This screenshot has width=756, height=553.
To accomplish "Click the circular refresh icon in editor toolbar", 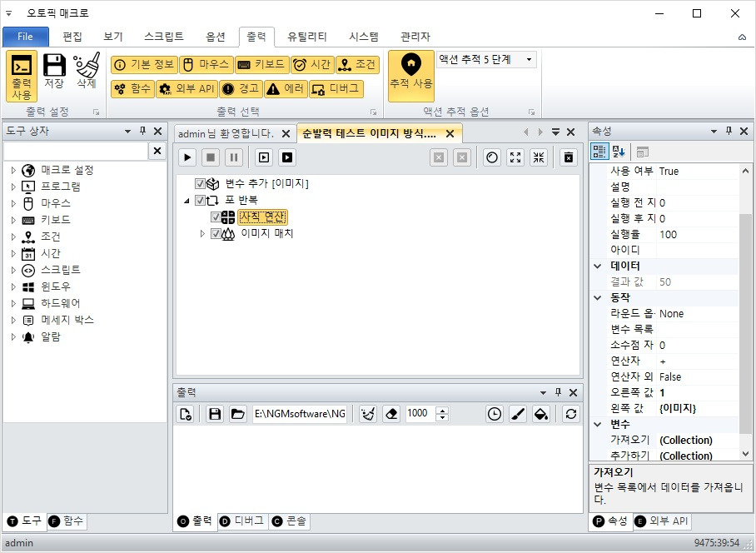I will point(492,157).
